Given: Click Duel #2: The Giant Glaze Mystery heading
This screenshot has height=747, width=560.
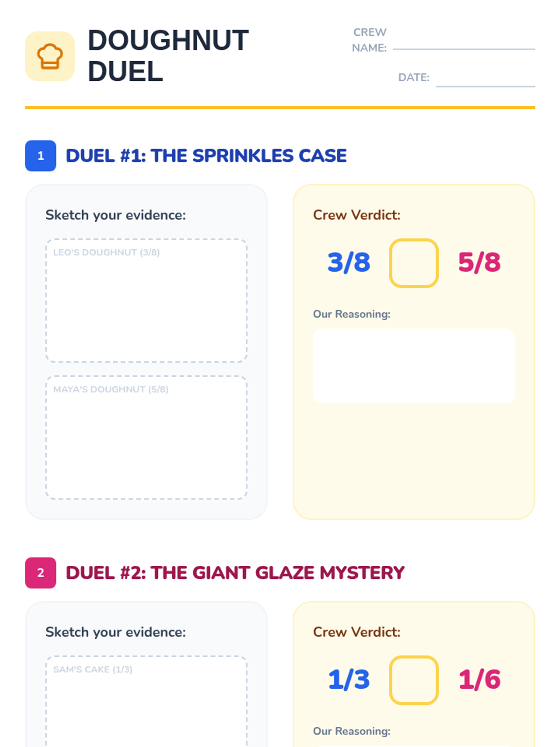Looking at the screenshot, I should click(x=235, y=573).
